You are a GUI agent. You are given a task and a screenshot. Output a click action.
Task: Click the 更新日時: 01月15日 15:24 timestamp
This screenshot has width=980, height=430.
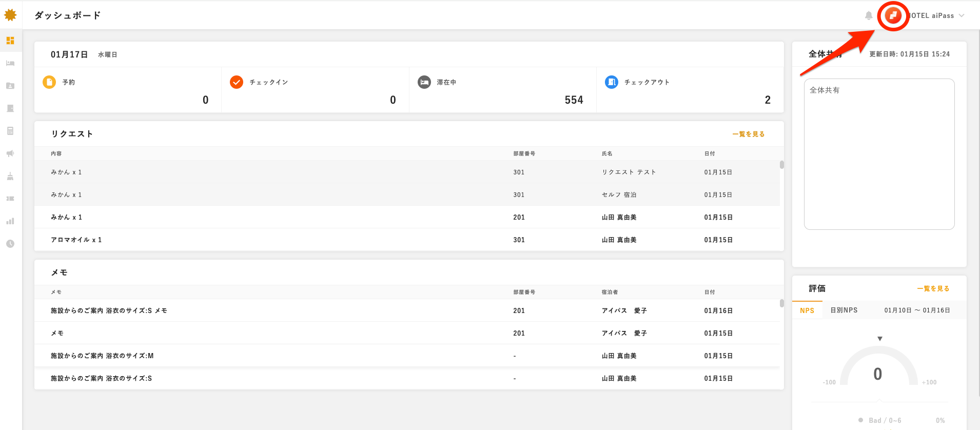point(910,54)
